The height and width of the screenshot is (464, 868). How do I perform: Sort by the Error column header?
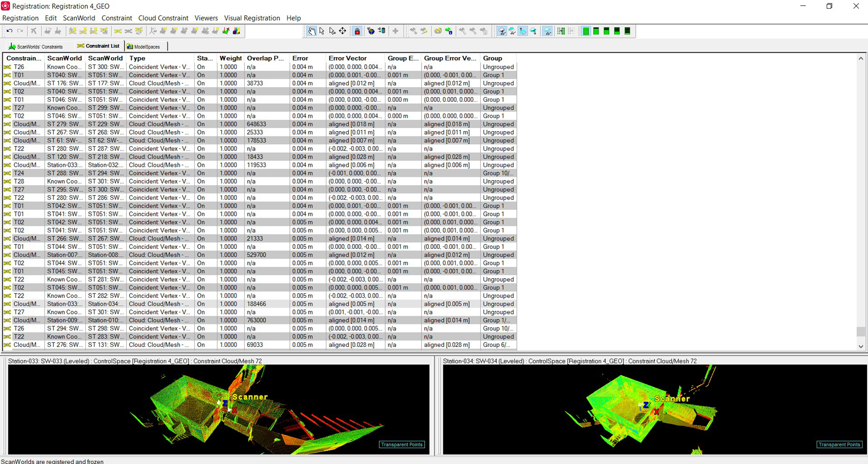(300, 58)
